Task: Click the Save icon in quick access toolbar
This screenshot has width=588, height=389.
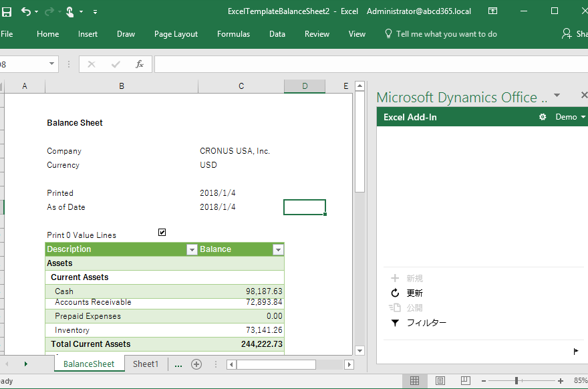Action: point(7,11)
